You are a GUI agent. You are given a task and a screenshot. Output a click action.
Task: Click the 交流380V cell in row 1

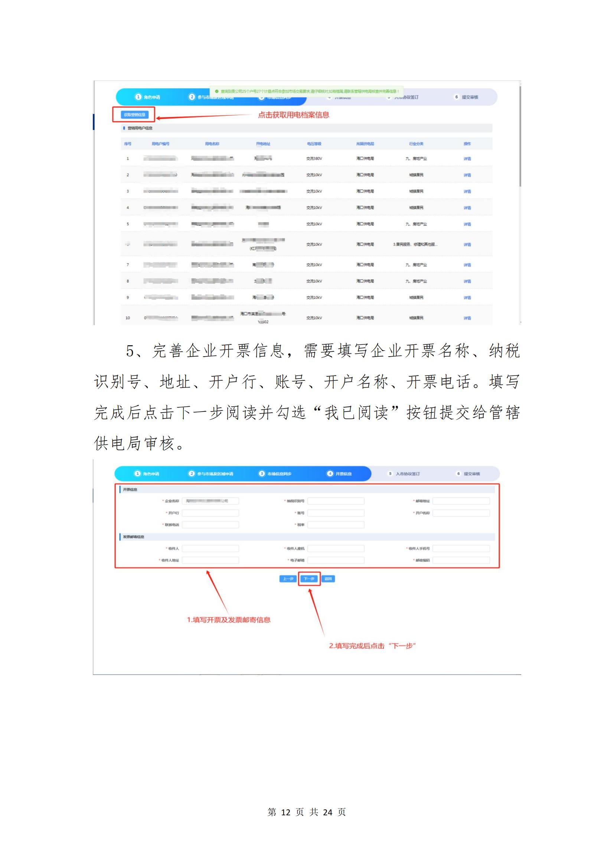[314, 159]
